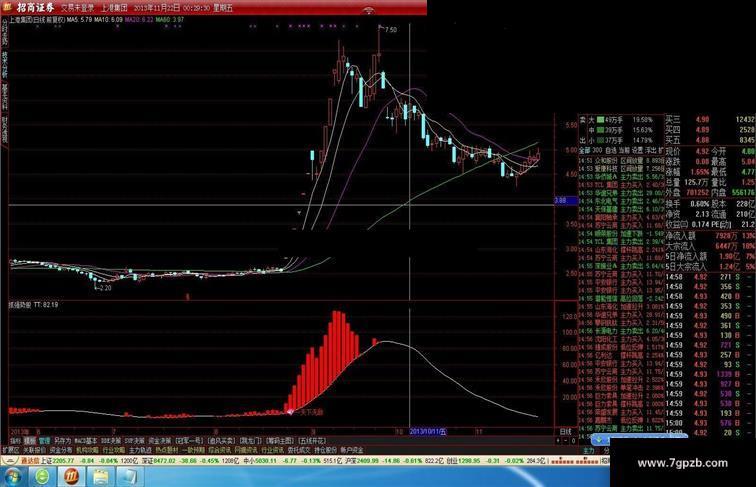Open 账户资金 tab
756x487 pixels.
[x=351, y=450]
